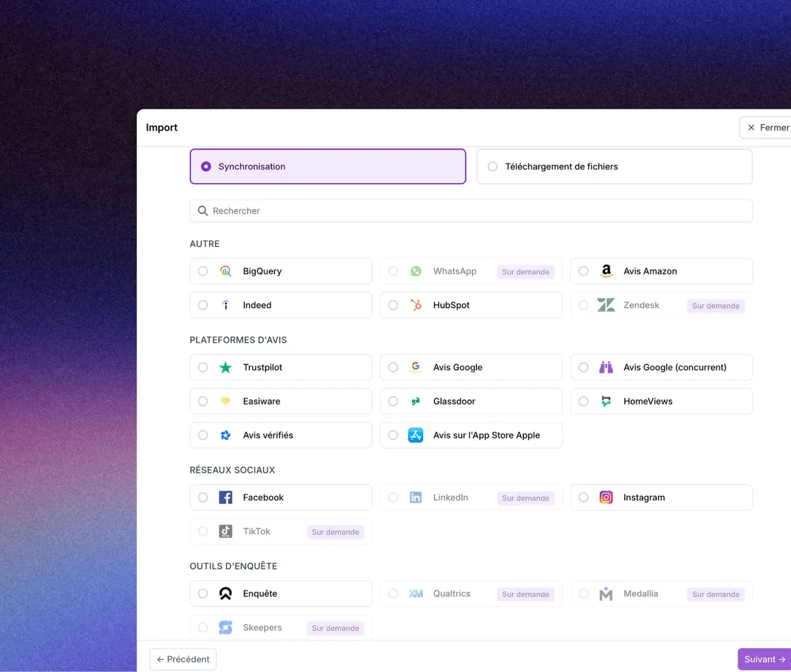
Task: Click the 'Avis Google (concurrent)' label
Action: tap(675, 367)
